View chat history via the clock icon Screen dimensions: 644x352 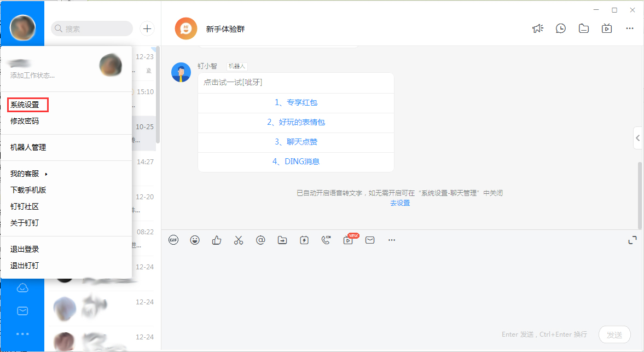(x=561, y=28)
